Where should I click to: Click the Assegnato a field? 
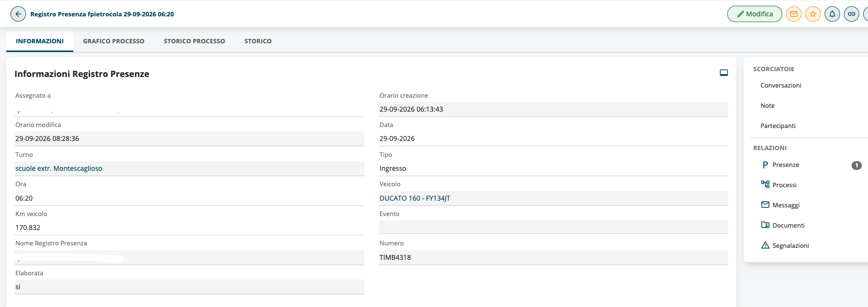click(x=189, y=109)
